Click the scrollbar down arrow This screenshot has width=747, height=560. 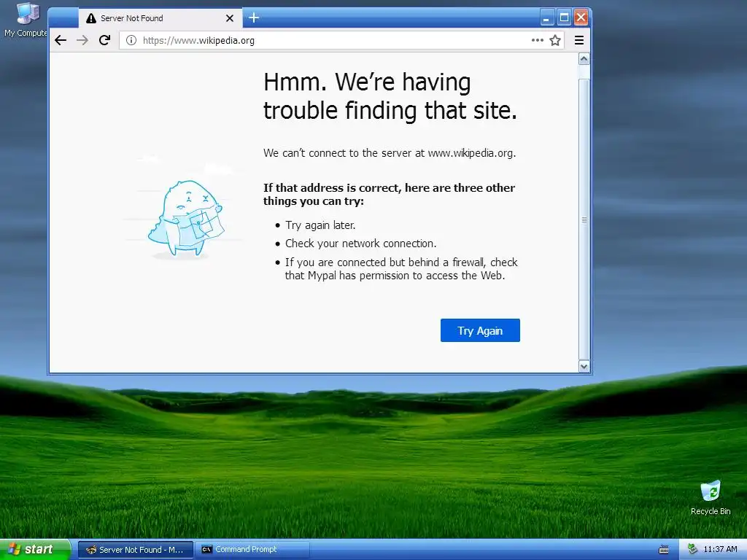(584, 366)
